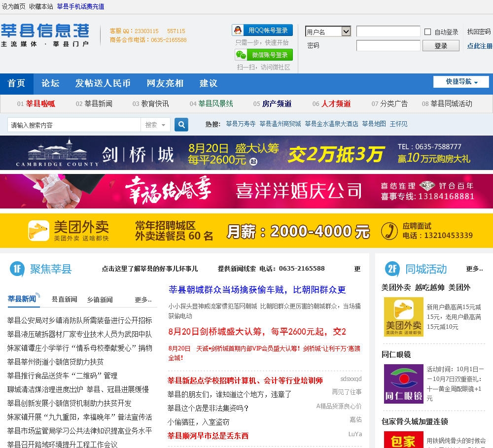
Task: Go to 07 分类广告 section
Action: pyautogui.click(x=389, y=104)
